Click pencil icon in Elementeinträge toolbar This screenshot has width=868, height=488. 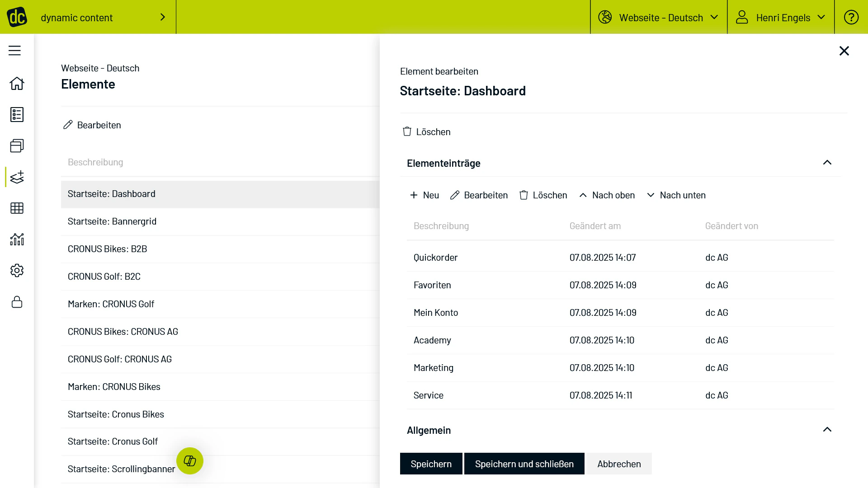pos(455,195)
